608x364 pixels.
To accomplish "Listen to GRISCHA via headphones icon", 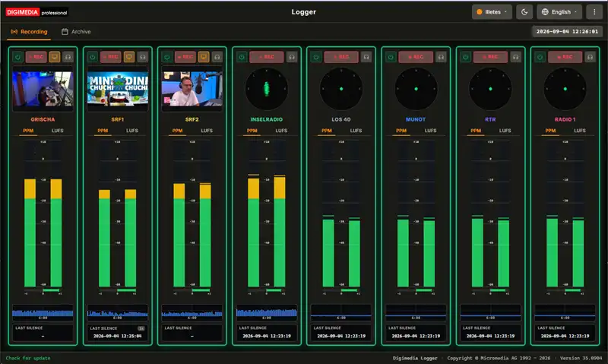I will point(68,57).
